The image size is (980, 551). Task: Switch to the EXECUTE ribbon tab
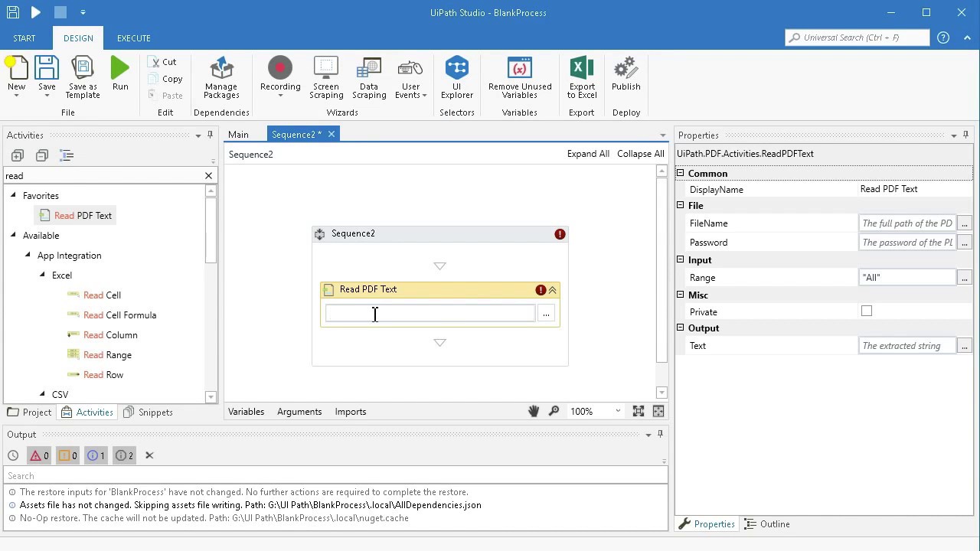coord(133,38)
